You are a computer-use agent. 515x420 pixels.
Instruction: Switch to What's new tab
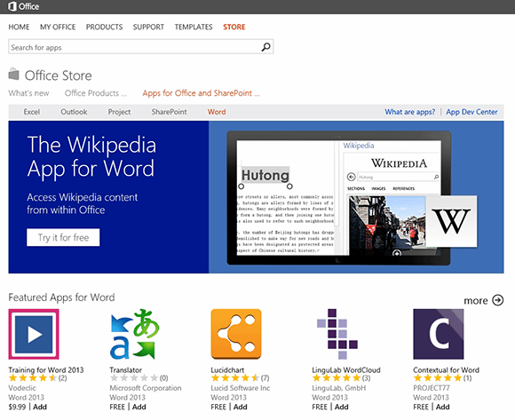coord(29,93)
